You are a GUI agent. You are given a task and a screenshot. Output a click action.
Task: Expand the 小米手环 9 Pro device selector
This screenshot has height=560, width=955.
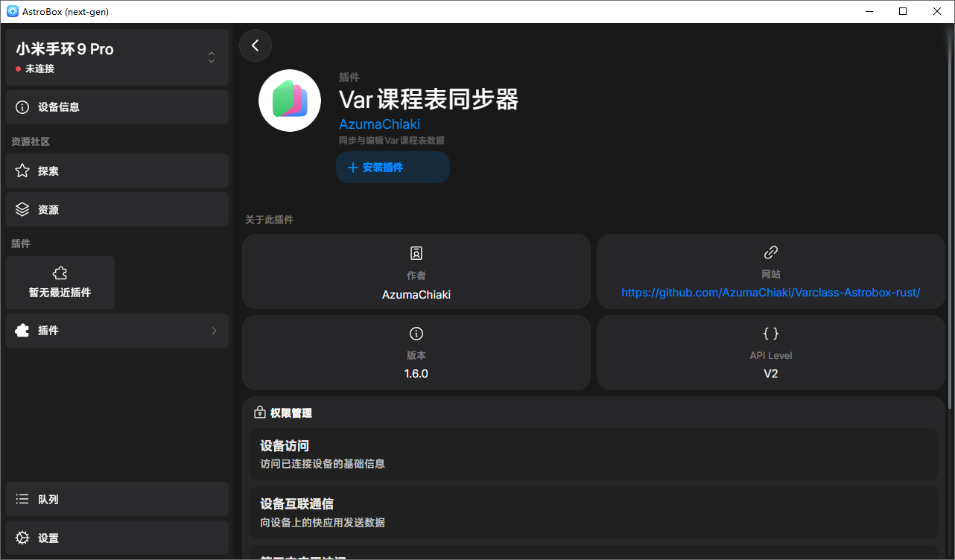pos(117,57)
